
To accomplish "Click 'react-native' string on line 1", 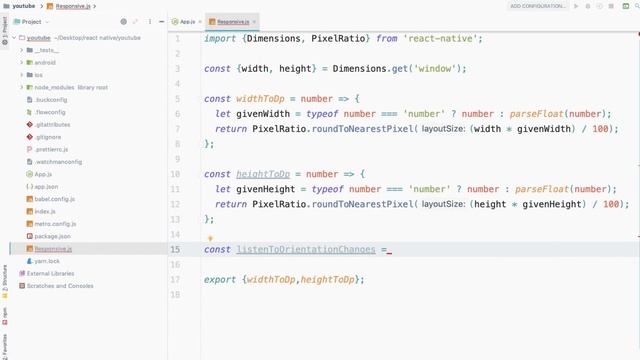I will [x=440, y=39].
